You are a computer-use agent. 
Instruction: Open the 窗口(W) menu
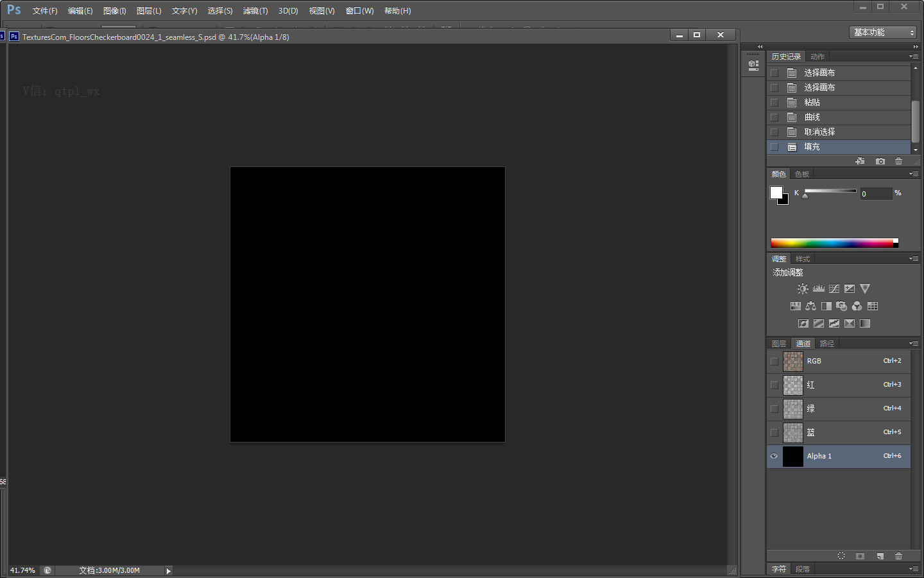(359, 11)
